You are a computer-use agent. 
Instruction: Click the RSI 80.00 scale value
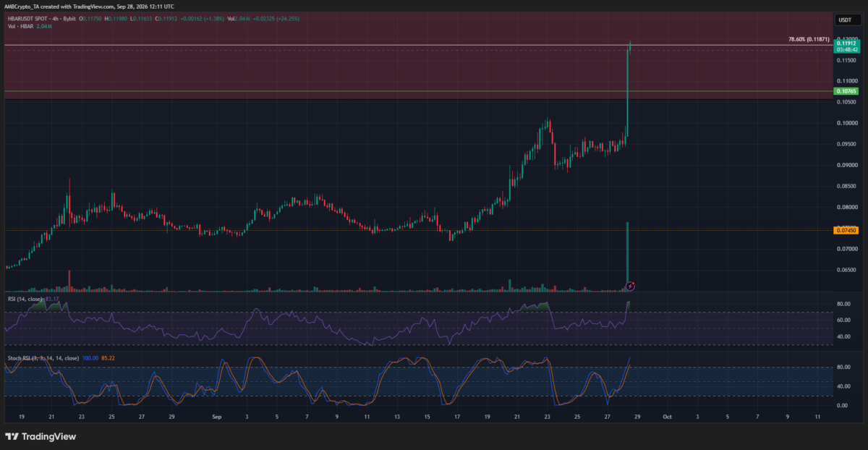[843, 304]
